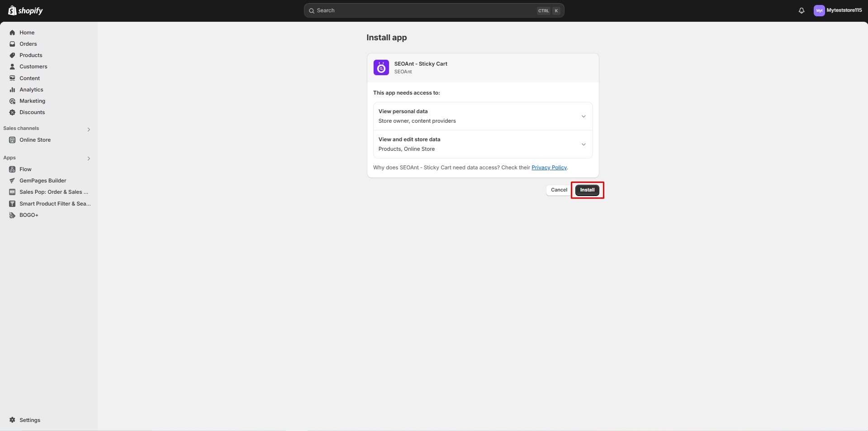Select the Orders icon
The image size is (868, 431).
[x=12, y=43]
